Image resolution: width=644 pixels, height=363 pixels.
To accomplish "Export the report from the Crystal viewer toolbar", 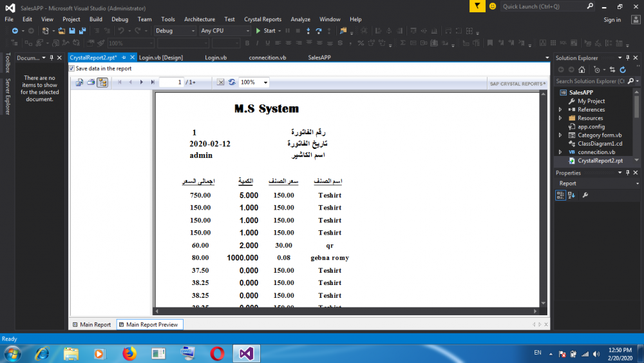I will 79,83.
